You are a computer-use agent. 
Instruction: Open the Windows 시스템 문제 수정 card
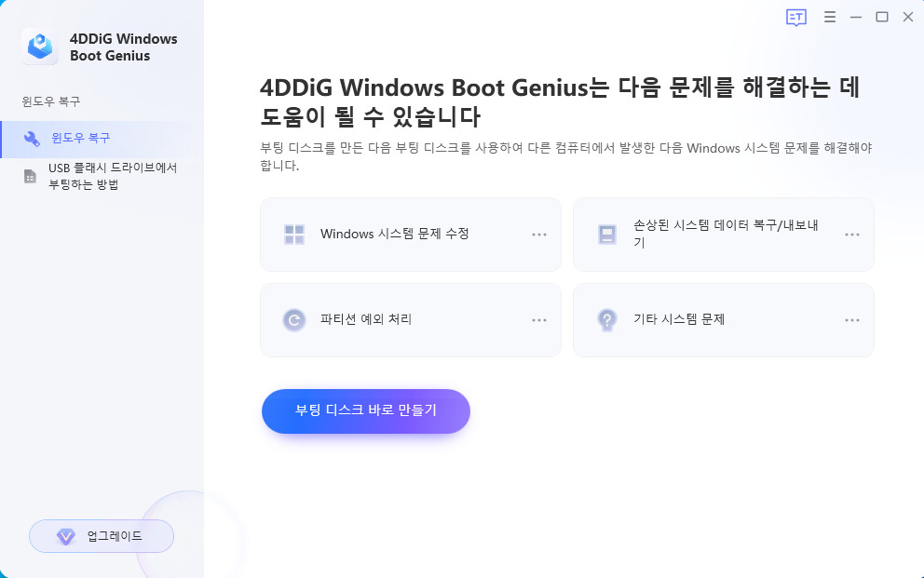pos(411,234)
